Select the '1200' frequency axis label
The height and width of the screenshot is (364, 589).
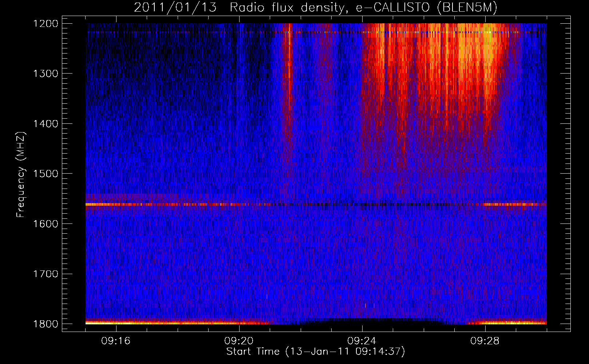tap(46, 24)
